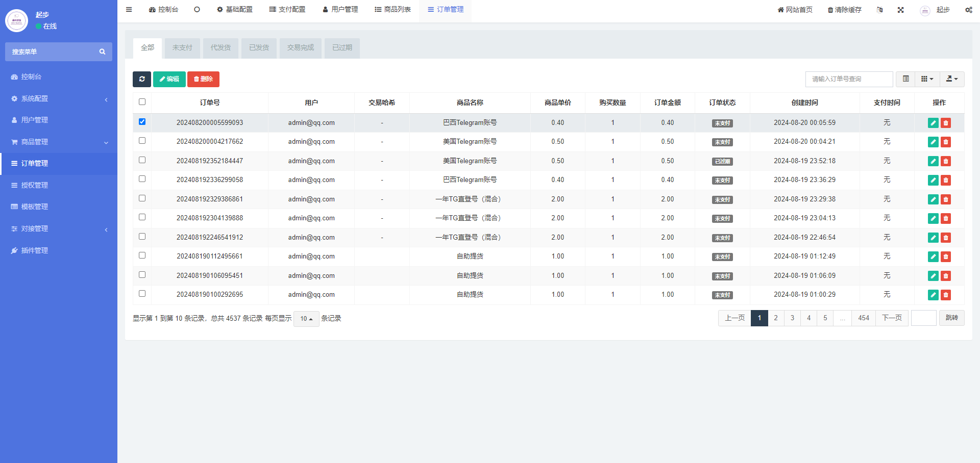Viewport: 980px width, 463px height.
Task: Go to the next page with 下一页
Action: 892,318
